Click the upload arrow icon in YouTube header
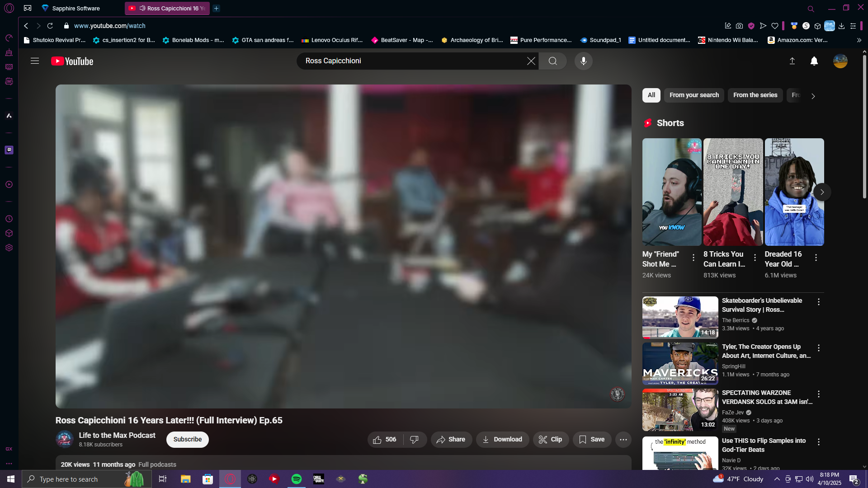 click(792, 61)
